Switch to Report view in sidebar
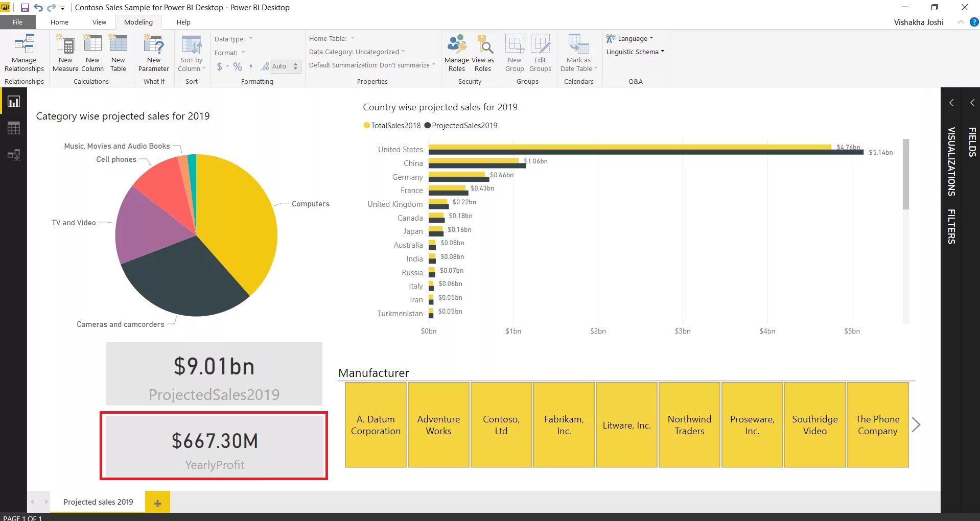 coord(14,102)
